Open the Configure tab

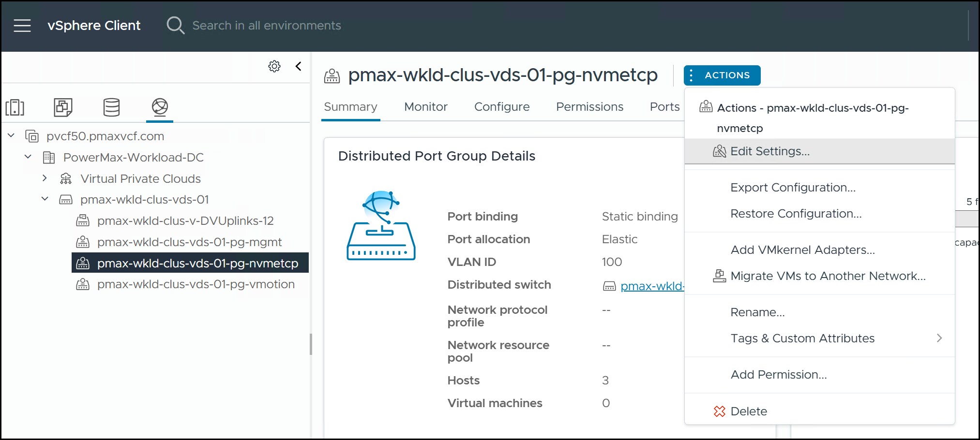pyautogui.click(x=502, y=107)
